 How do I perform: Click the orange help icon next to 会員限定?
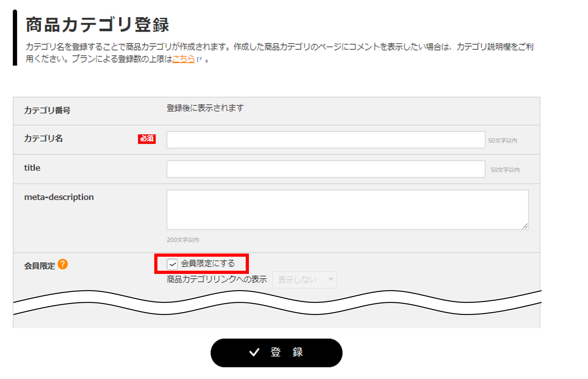click(63, 264)
